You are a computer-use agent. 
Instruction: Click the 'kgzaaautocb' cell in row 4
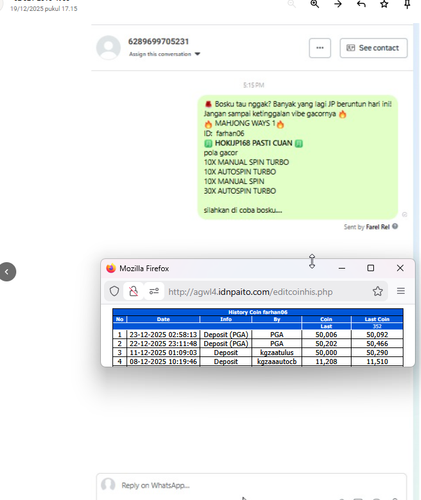[x=277, y=361]
